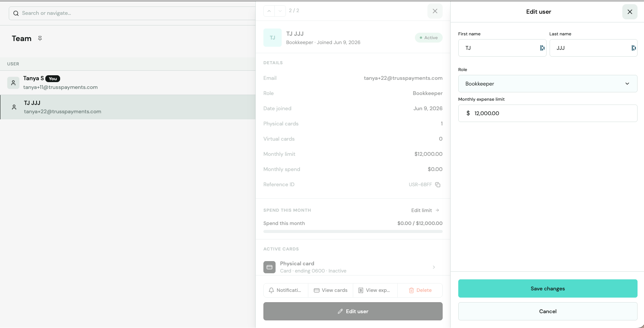This screenshot has width=644, height=328.
Task: Click the Monthly limit value $12,000.00
Action: (428, 154)
